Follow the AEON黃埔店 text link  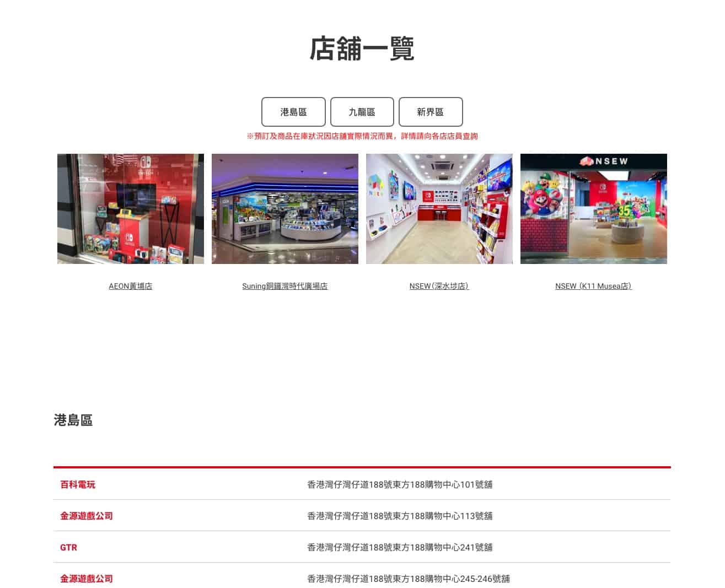point(131,286)
